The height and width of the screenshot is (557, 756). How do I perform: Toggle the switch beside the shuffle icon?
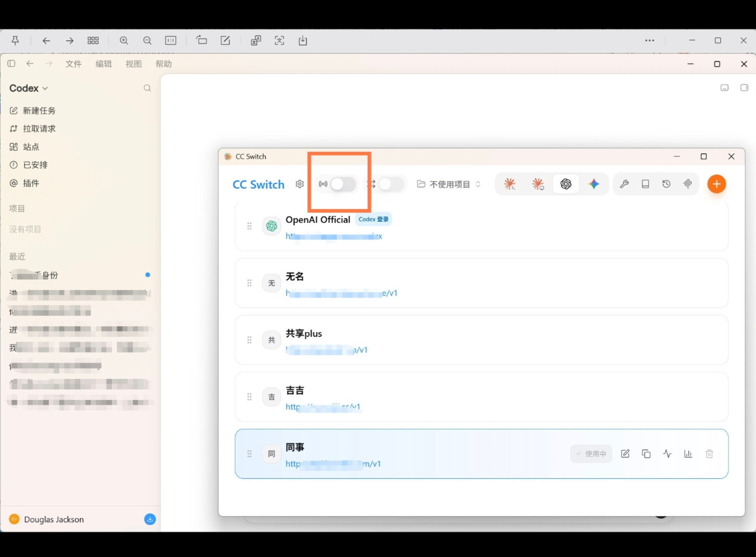coord(391,184)
